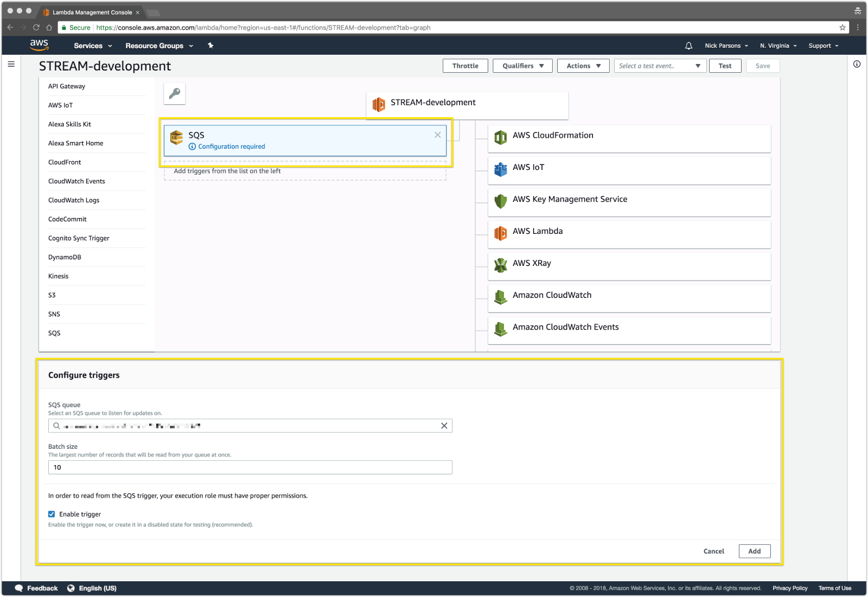The height and width of the screenshot is (597, 868).
Task: Open the Select a test event dropdown
Action: click(659, 66)
